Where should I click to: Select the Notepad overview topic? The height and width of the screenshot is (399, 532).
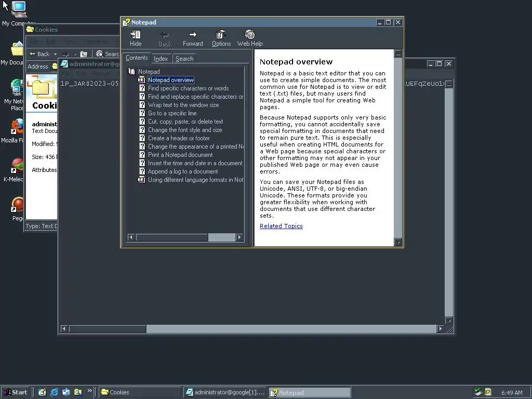[x=170, y=80]
